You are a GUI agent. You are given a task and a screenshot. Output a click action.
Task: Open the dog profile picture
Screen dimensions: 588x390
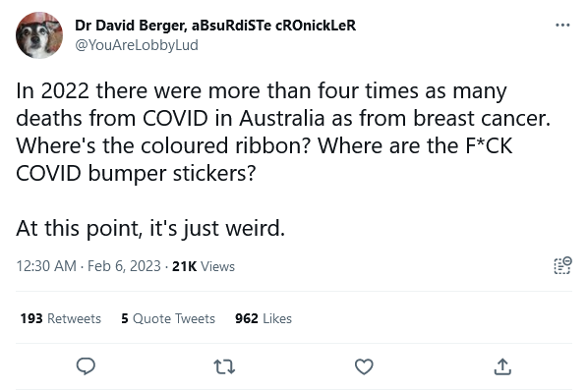(39, 35)
